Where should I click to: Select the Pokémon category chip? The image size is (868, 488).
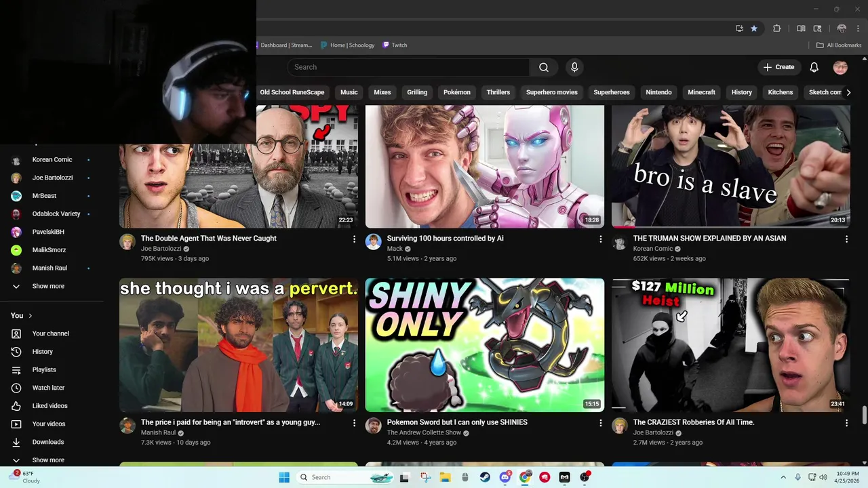tap(457, 92)
